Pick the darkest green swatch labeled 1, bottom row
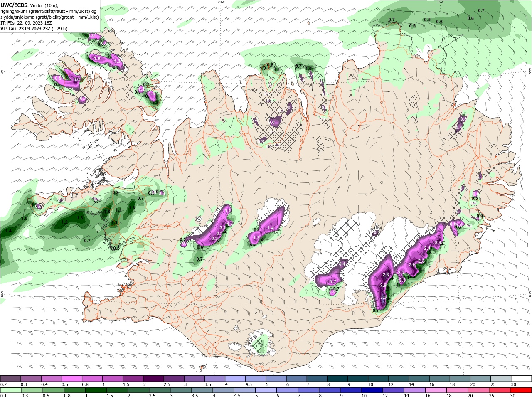 (96, 390)
